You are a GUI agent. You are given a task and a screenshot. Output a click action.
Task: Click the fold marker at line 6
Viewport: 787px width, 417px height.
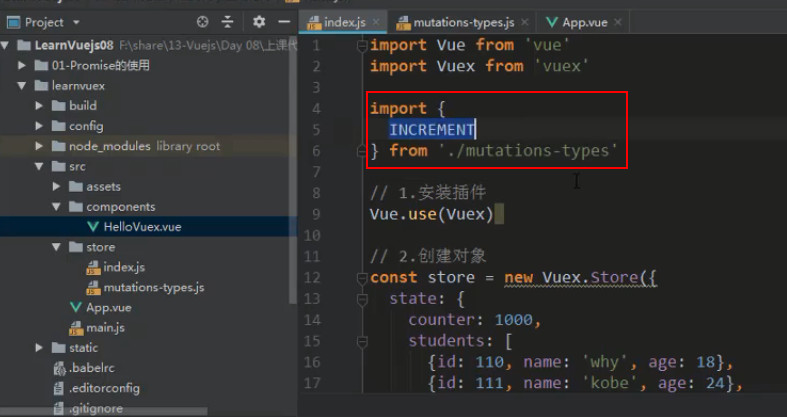pyautogui.click(x=362, y=151)
